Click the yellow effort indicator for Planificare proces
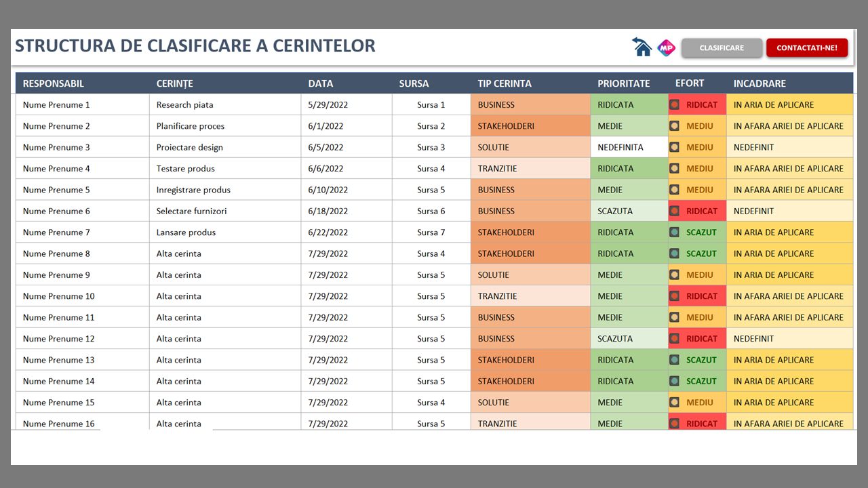The width and height of the screenshot is (868, 488). point(674,126)
